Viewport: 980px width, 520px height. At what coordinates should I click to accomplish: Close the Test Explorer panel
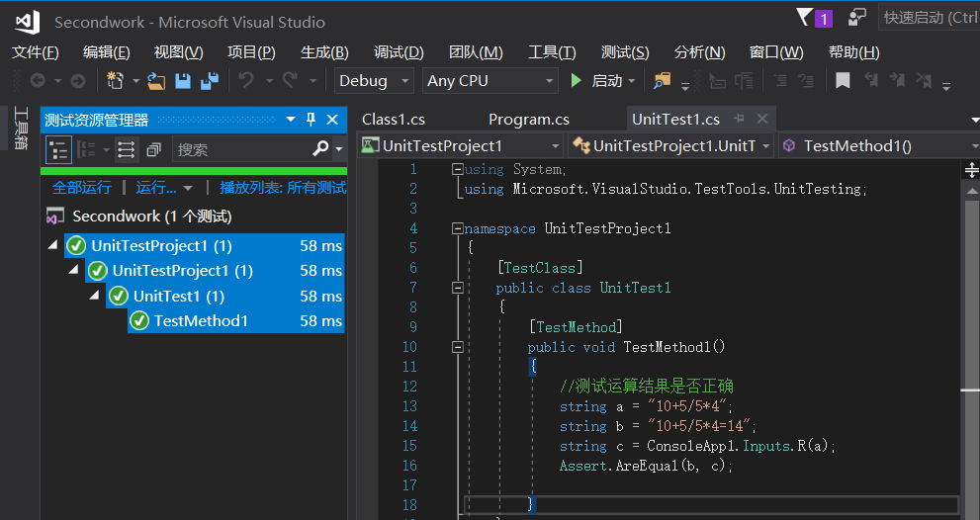coord(332,120)
